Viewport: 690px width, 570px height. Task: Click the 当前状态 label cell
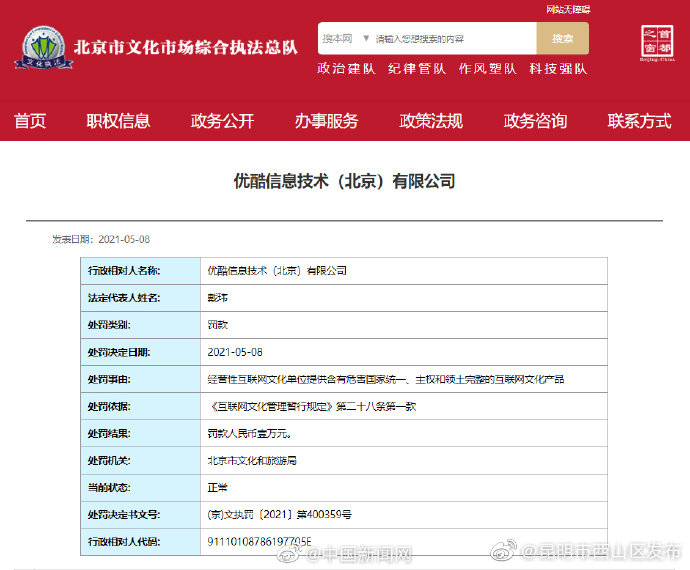click(x=141, y=488)
